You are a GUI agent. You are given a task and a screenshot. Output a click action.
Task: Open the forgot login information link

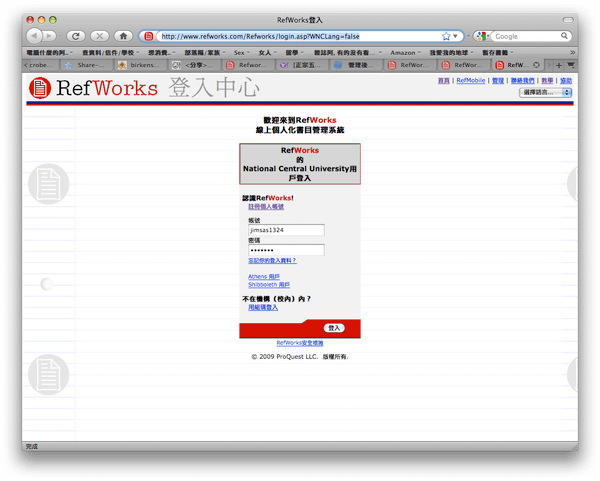272,261
